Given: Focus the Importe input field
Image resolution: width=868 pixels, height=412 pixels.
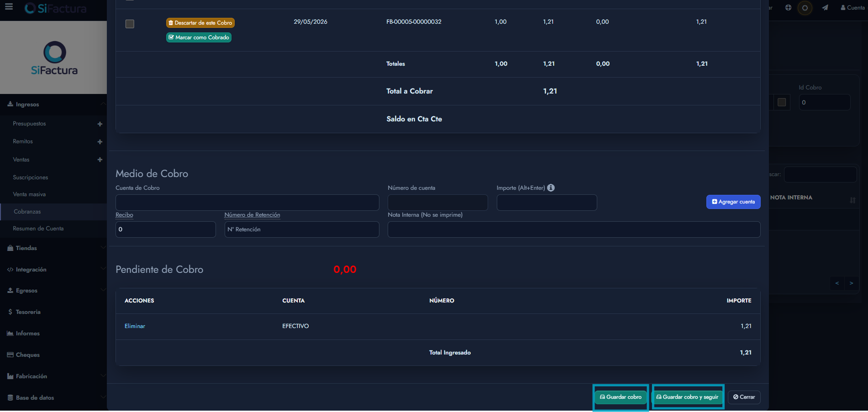Looking at the screenshot, I should pos(547,203).
